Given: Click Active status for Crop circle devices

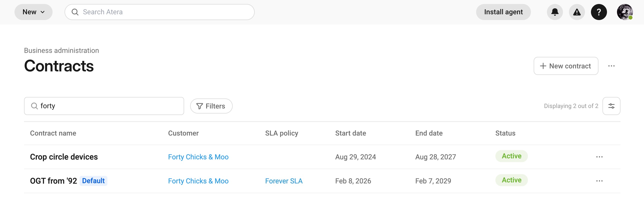Looking at the screenshot, I should 512,156.
